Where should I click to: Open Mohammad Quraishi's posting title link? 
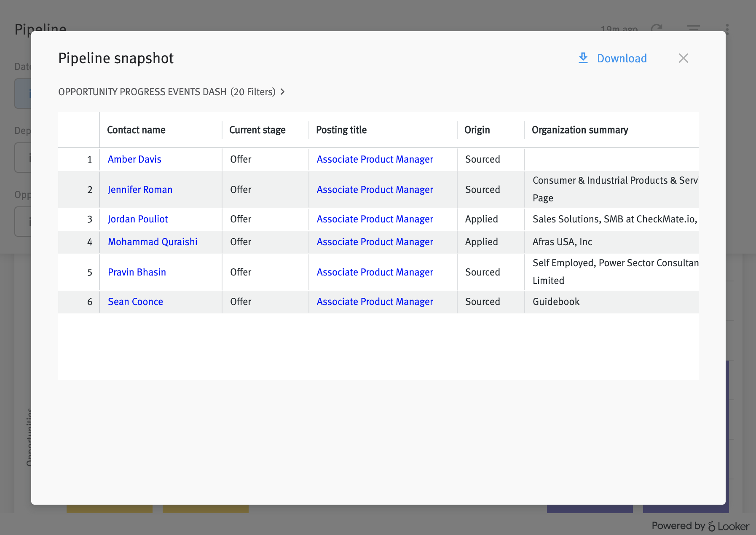coord(375,242)
